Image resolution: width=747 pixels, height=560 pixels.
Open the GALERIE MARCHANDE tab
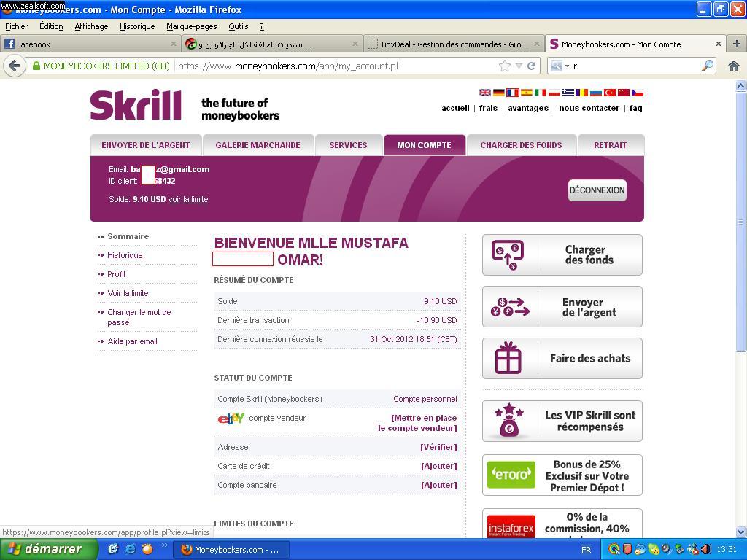[258, 145]
